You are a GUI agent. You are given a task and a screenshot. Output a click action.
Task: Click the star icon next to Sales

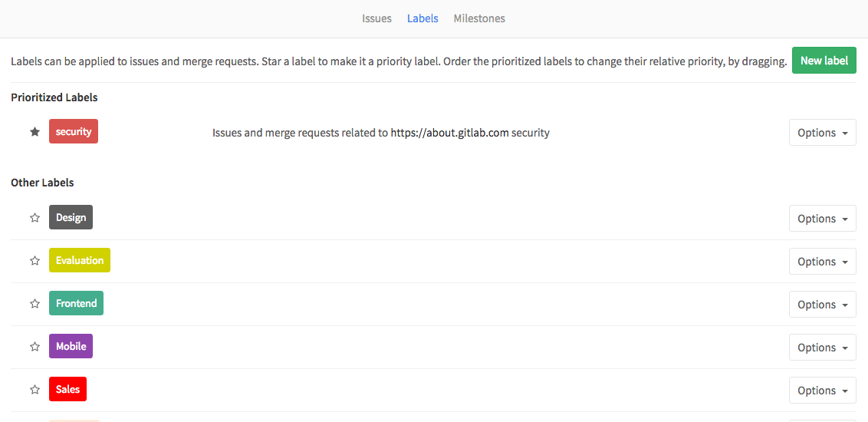(35, 389)
